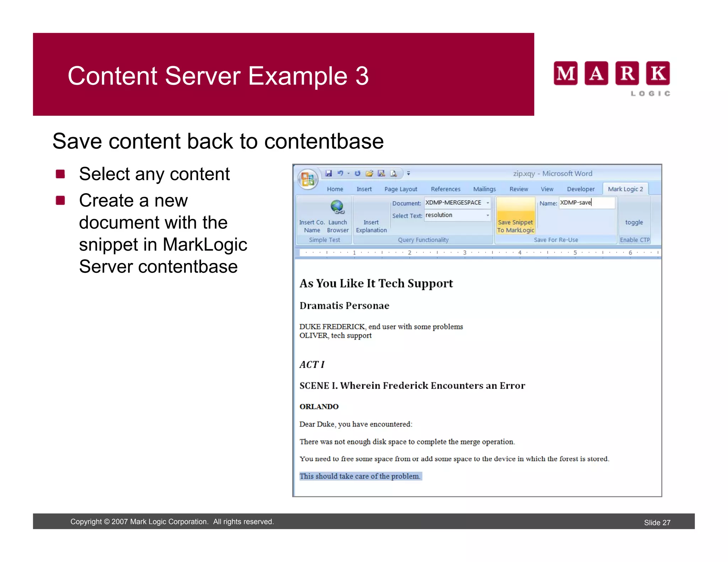This screenshot has width=728, height=562.
Task: Click the Save icon in Quick Access
Action: click(328, 173)
